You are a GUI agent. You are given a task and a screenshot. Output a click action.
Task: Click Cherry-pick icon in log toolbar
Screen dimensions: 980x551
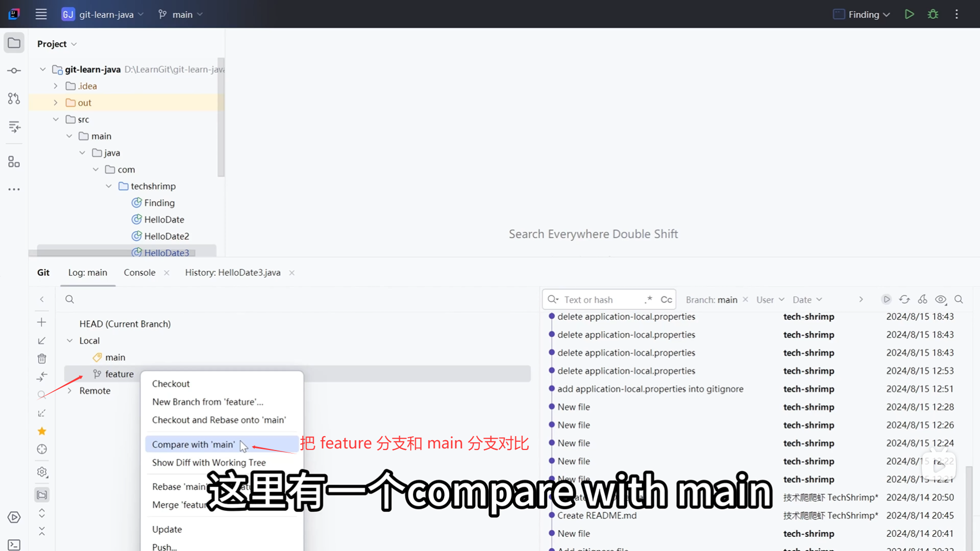coord(922,299)
